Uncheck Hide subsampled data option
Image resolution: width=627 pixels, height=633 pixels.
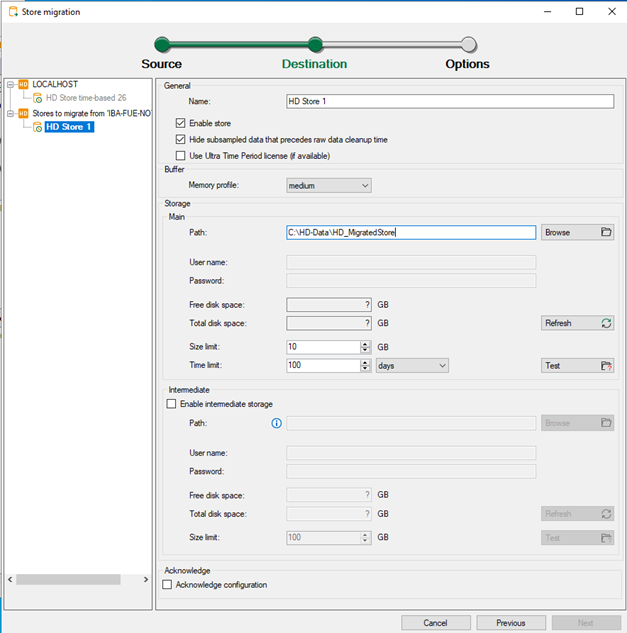pos(181,139)
